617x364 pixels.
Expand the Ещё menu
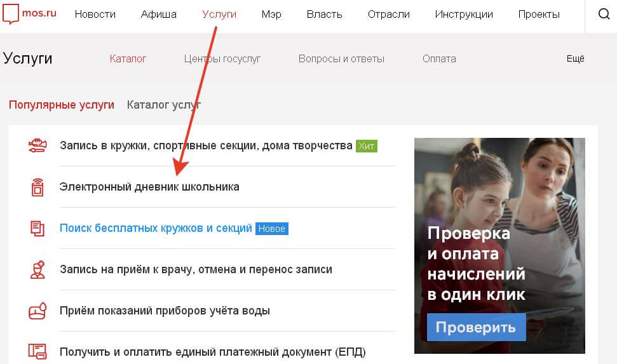[575, 58]
